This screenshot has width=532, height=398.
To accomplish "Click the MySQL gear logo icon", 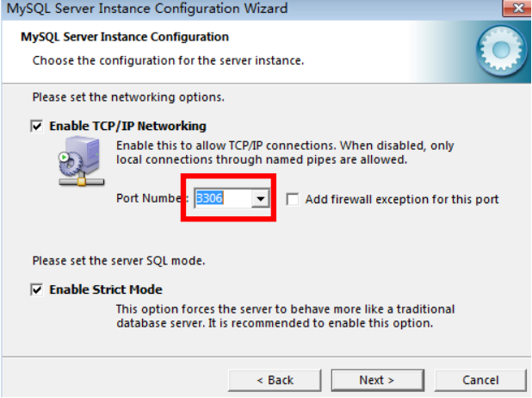I will point(504,51).
